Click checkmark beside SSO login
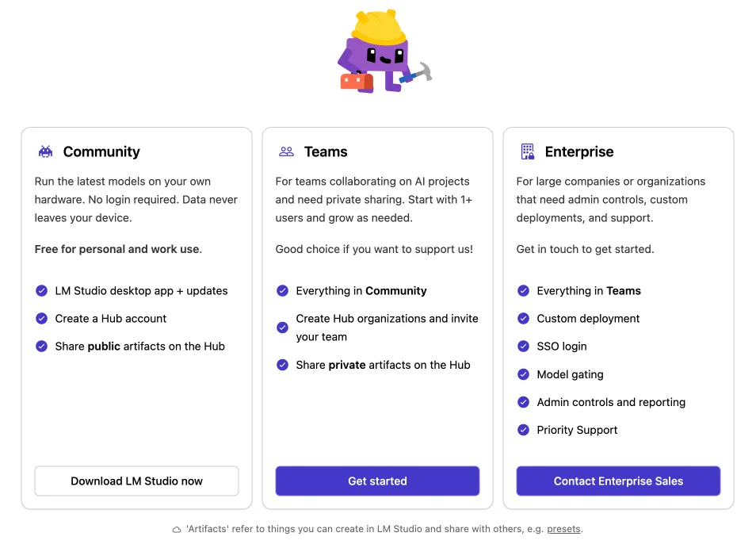The width and height of the screenshot is (756, 548). (523, 347)
